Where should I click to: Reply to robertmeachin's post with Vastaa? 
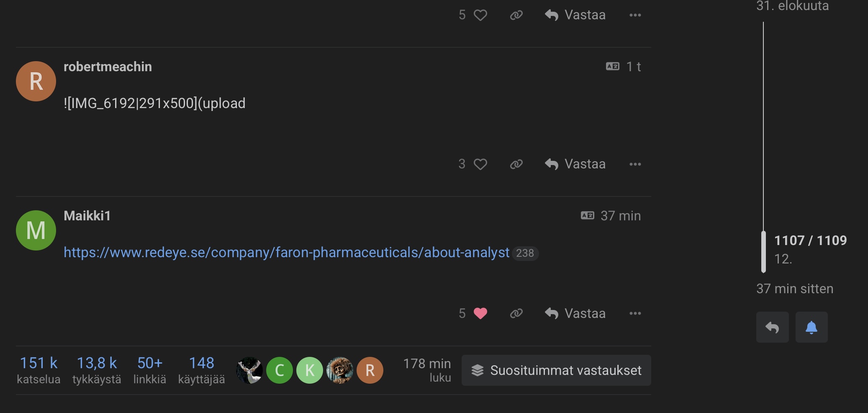click(x=575, y=164)
